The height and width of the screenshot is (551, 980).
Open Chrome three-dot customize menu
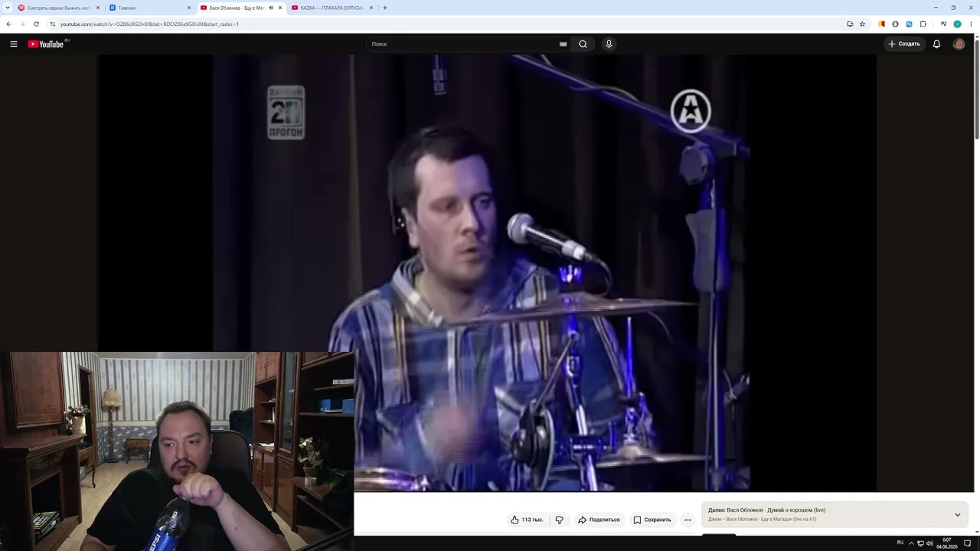point(970,24)
